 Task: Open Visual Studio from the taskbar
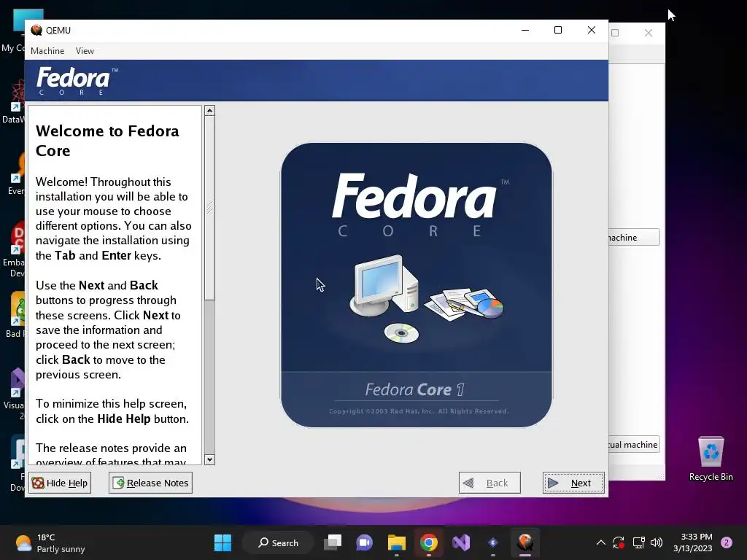point(461,542)
